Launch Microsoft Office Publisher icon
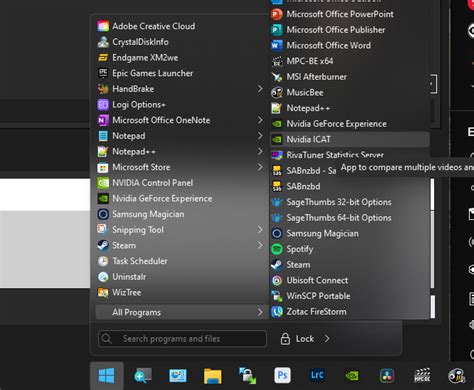474x390 pixels. pyautogui.click(x=277, y=30)
